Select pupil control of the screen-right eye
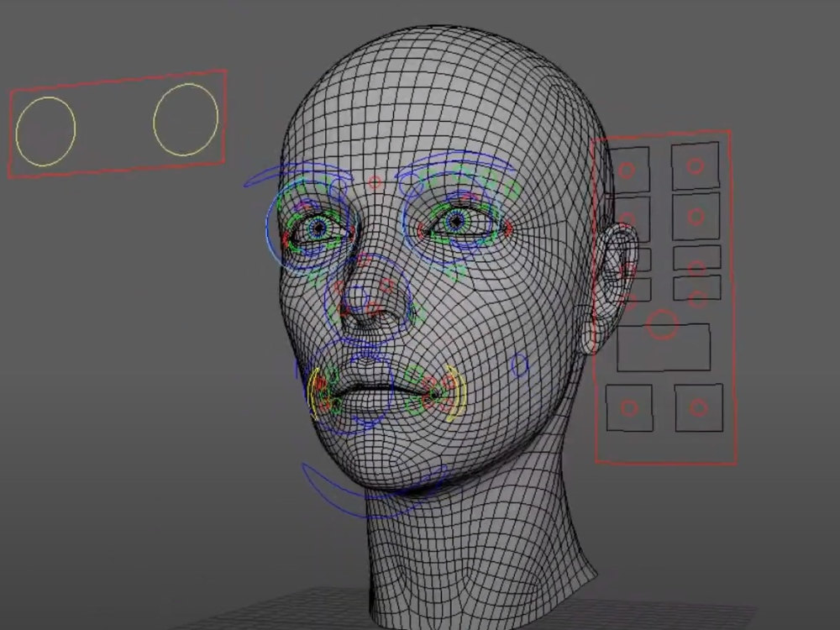This screenshot has height=630, width=840. pos(456,221)
